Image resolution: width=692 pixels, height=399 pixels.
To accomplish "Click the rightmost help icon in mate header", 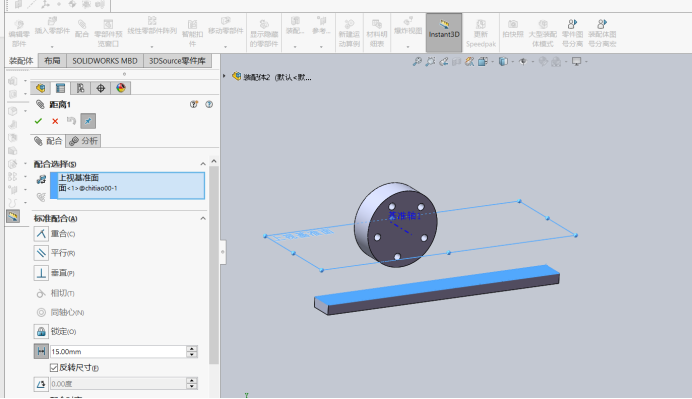I will [209, 104].
